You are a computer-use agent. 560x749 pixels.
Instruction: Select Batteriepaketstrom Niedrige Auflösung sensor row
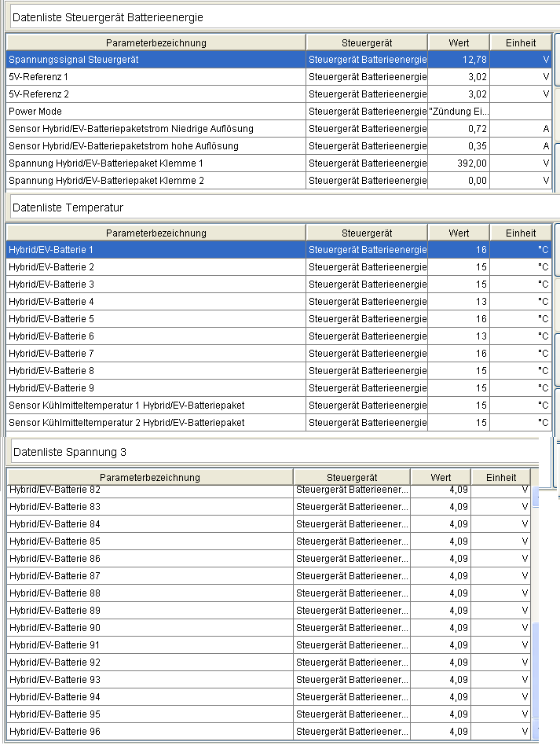tap(156, 129)
